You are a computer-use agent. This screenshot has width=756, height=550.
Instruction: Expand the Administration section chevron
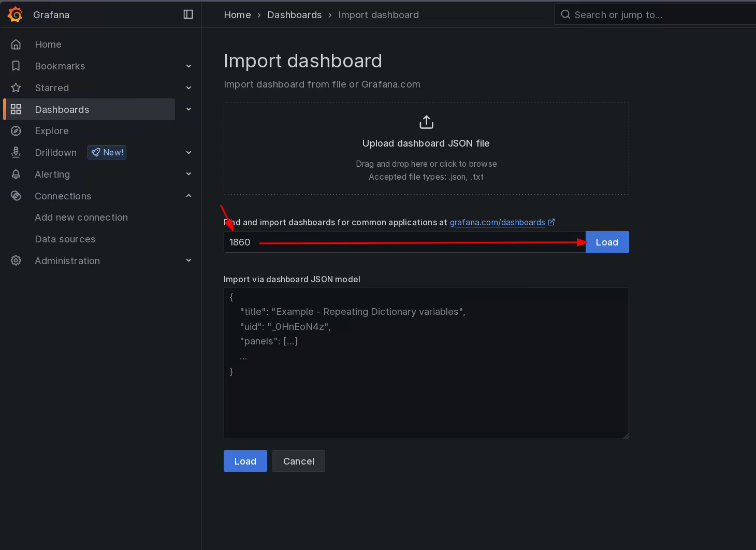pos(188,260)
